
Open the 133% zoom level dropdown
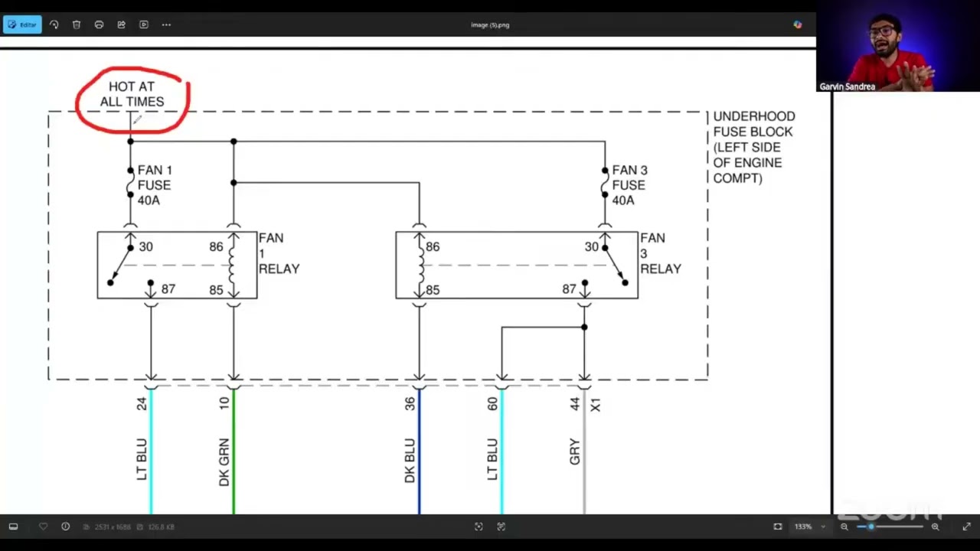(x=810, y=527)
